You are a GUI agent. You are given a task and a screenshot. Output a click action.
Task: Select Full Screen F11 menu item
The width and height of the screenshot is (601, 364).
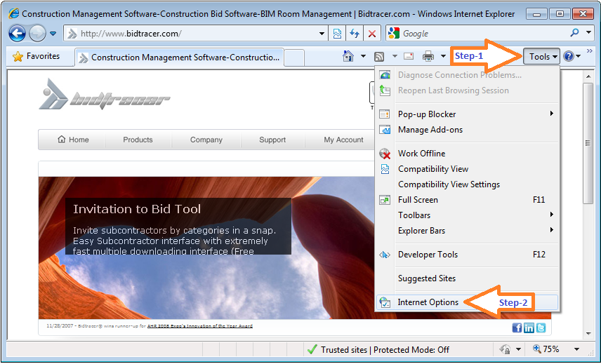[467, 200]
